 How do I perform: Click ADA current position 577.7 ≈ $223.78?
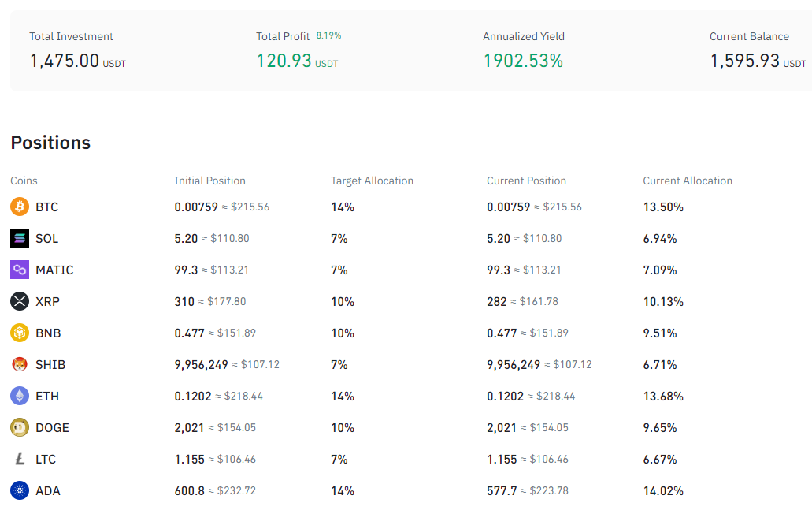(528, 490)
